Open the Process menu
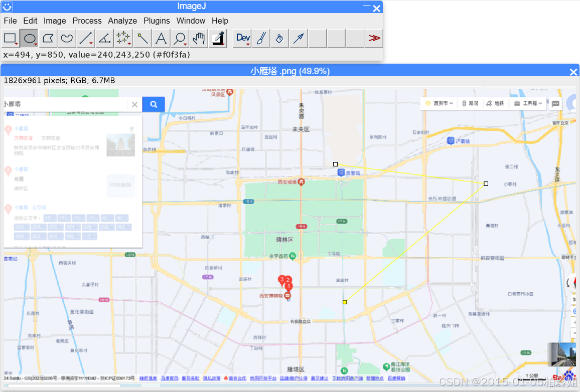580x392 pixels. tap(87, 21)
